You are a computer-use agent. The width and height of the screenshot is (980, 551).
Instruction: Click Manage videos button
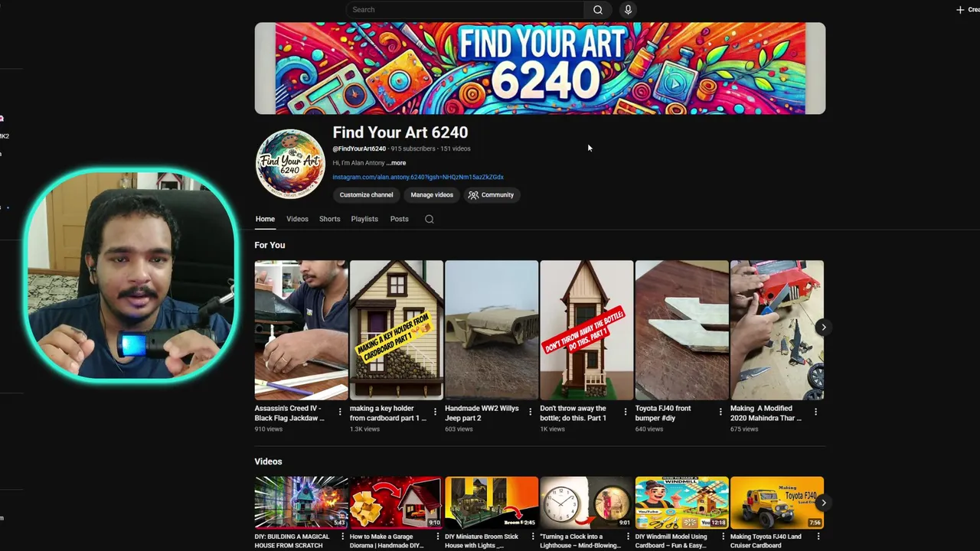tap(432, 195)
